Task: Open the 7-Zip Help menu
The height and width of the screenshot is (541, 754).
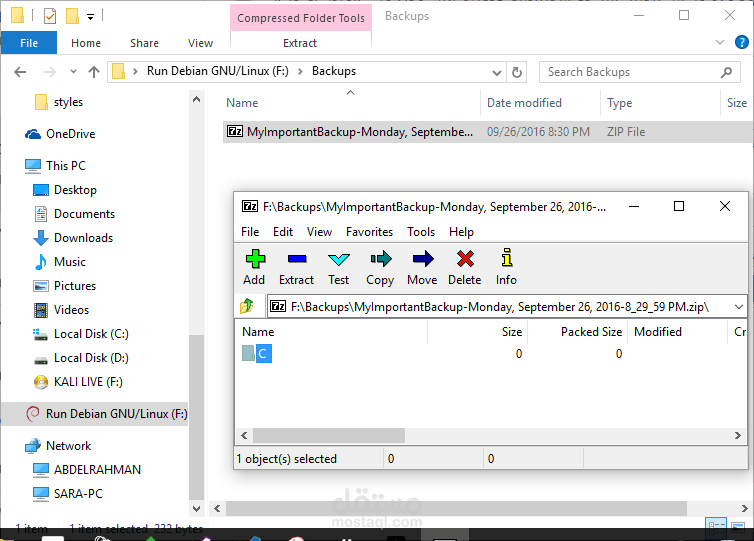Action: 461,232
